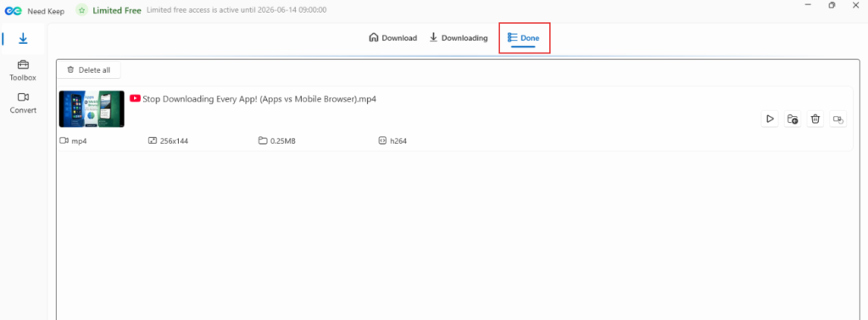868x320 pixels.
Task: Select the file name Stop Downloading Every App
Action: pyautogui.click(x=259, y=99)
